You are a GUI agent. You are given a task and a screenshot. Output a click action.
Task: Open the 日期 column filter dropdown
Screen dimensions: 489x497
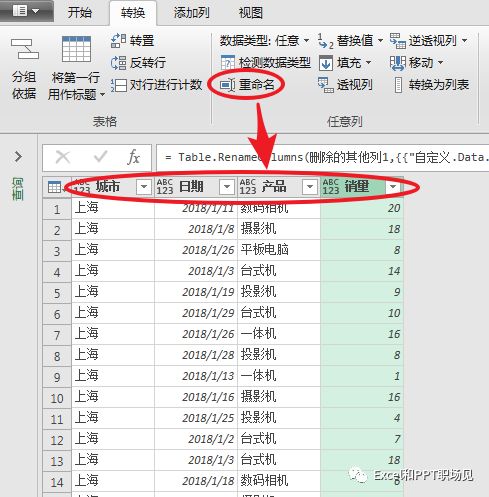point(227,187)
